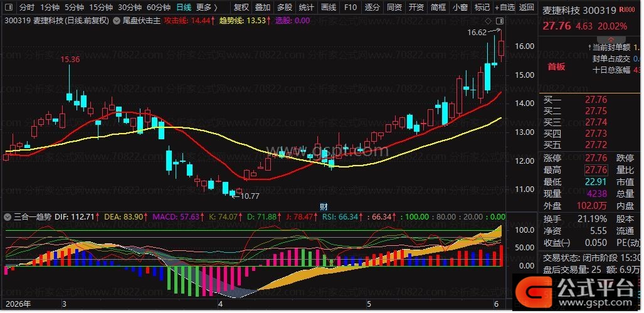Switch to the 60分钟 period
The image size is (644, 313).
pos(158,7)
